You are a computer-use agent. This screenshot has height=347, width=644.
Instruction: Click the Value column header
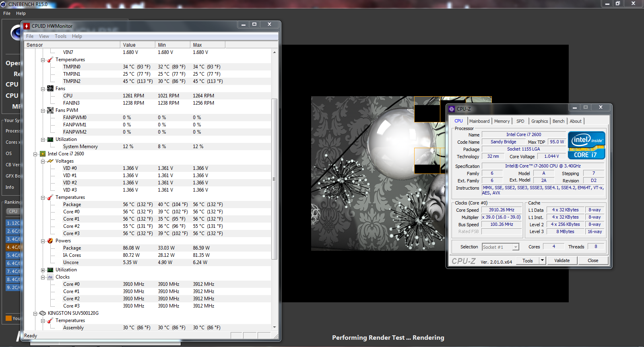138,45
